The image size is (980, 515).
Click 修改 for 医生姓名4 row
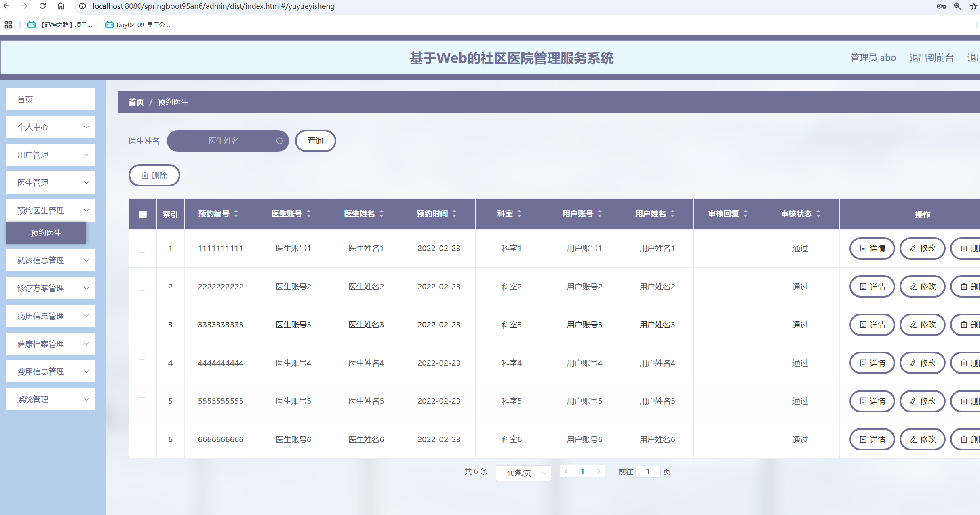tap(923, 363)
